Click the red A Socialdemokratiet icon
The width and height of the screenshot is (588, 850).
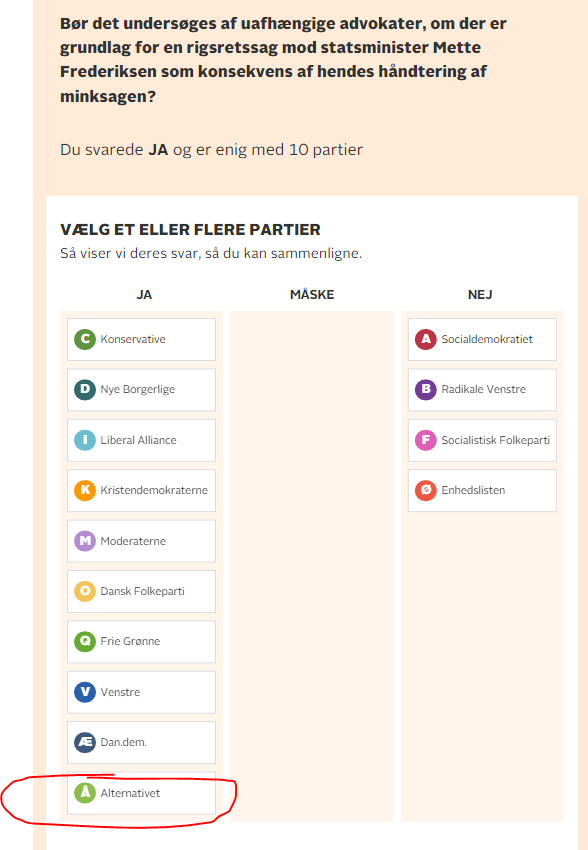(426, 339)
